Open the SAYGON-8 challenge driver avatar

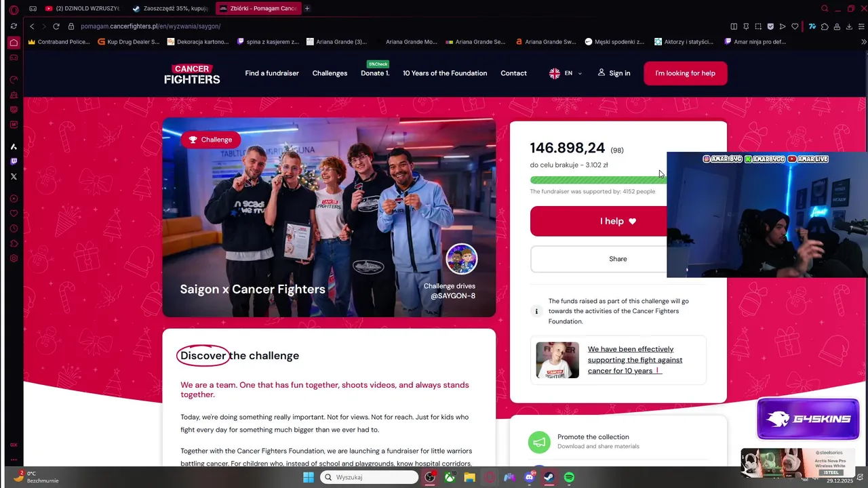462,260
